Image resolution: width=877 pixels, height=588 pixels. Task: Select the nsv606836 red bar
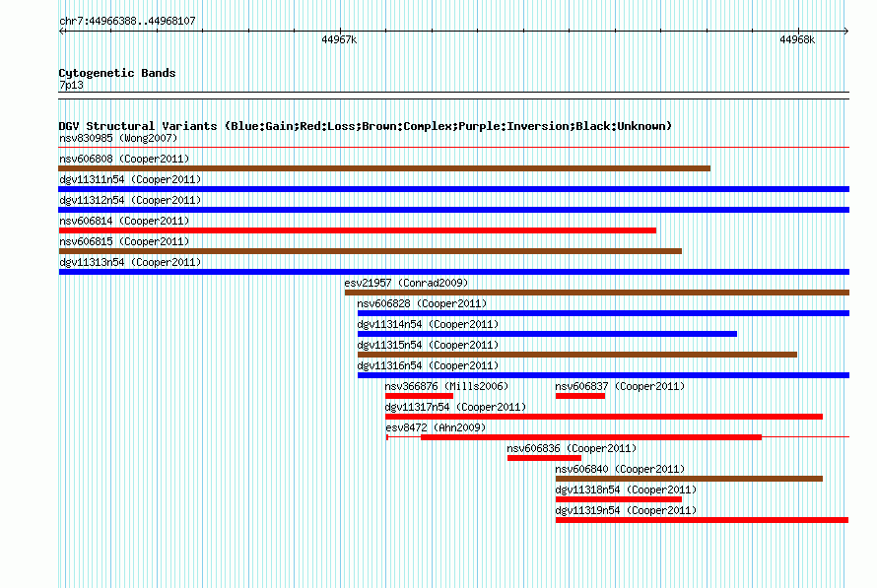tap(544, 458)
